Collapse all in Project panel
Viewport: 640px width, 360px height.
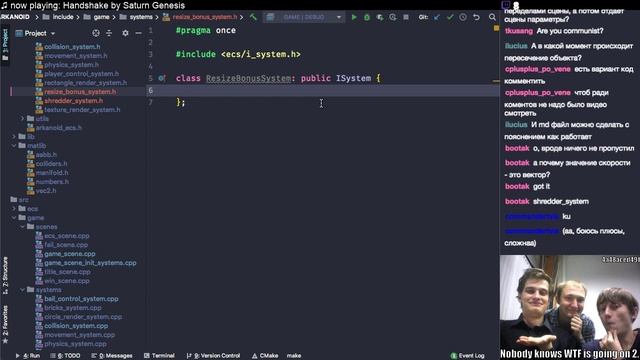click(109, 33)
